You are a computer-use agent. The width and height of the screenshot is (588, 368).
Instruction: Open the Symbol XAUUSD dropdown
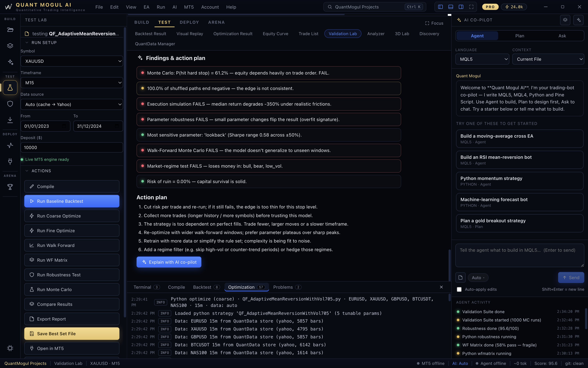click(72, 61)
